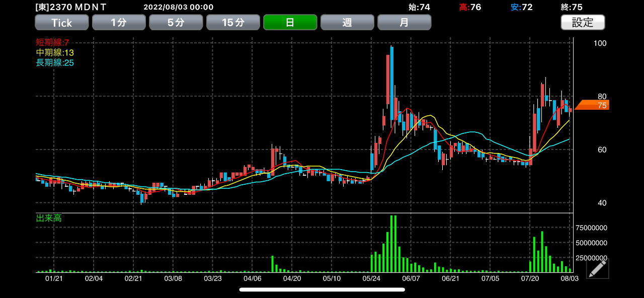644x298 pixels.
Task: Click the opening price 始:74
Action: (x=419, y=7)
